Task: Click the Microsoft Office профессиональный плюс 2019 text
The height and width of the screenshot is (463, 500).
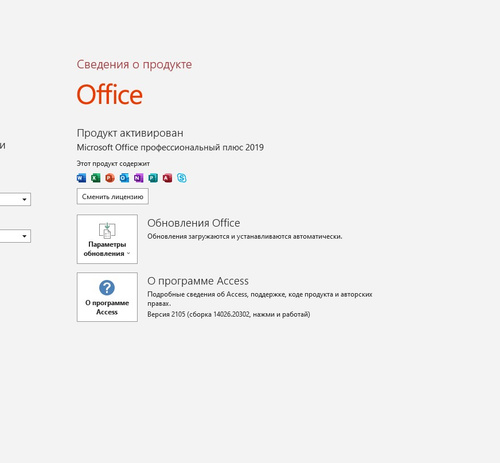Action: click(170, 147)
